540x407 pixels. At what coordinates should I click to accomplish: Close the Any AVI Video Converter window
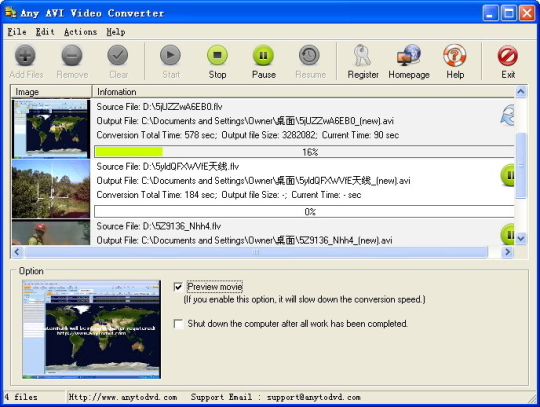[x=527, y=13]
